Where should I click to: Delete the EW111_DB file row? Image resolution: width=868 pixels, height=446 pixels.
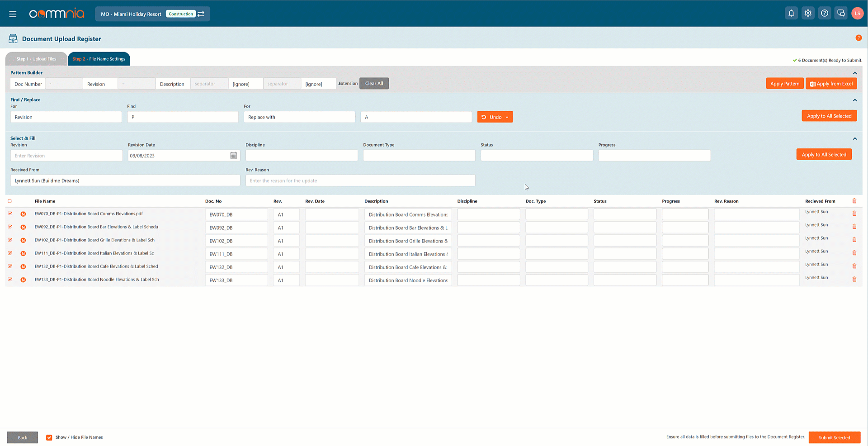pyautogui.click(x=854, y=253)
